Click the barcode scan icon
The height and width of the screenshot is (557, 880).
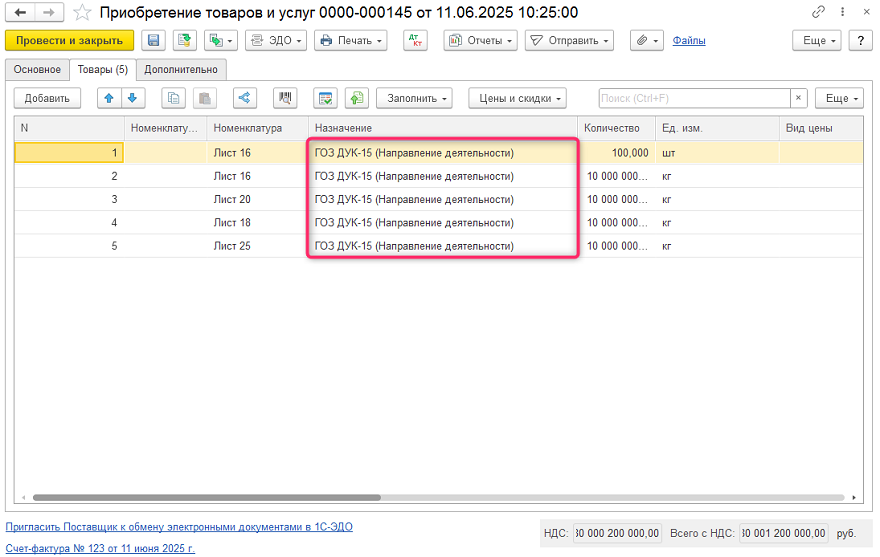tap(287, 98)
